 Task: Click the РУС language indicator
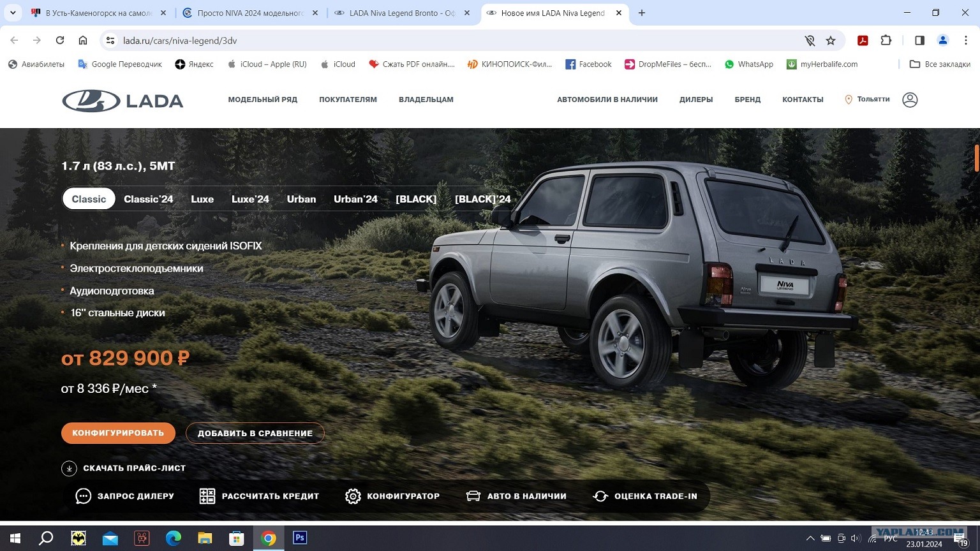click(x=891, y=539)
